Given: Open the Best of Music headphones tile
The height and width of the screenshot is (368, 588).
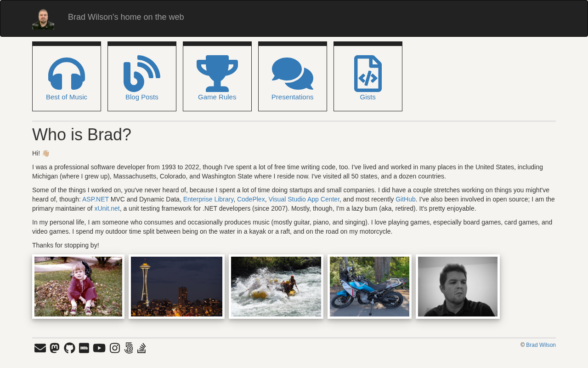Looking at the screenshot, I should [x=67, y=76].
